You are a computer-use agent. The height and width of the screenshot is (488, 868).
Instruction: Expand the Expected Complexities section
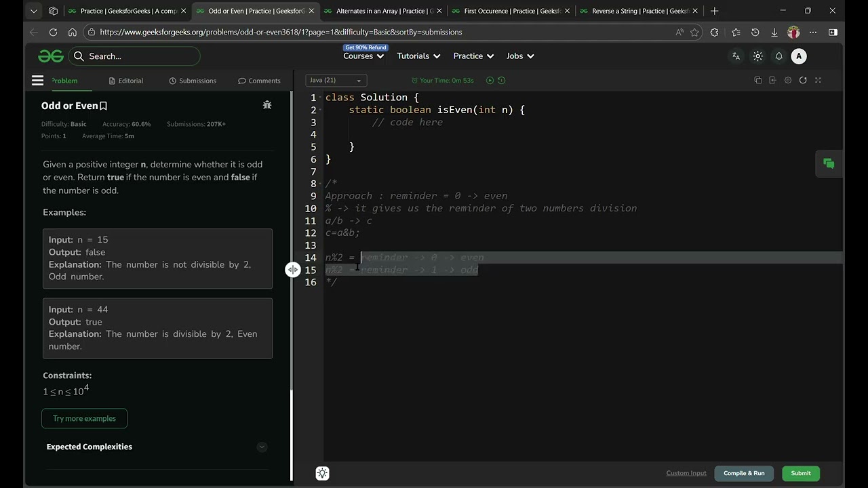[262, 447]
